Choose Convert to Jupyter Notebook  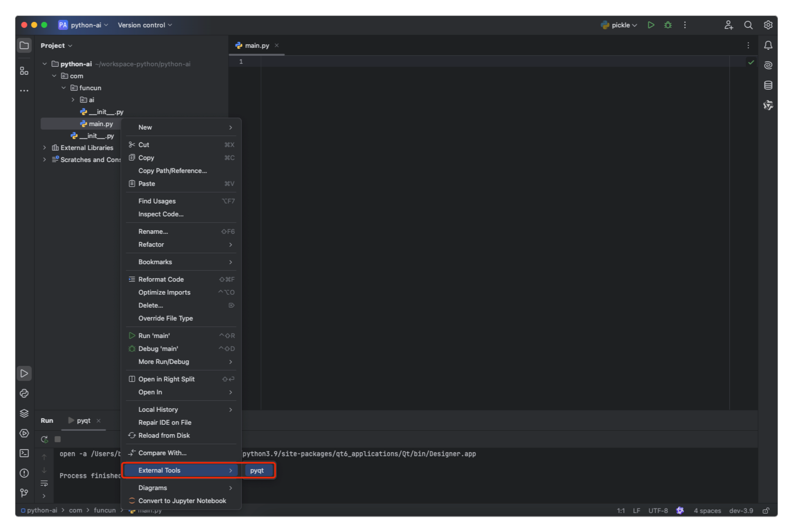tap(181, 501)
